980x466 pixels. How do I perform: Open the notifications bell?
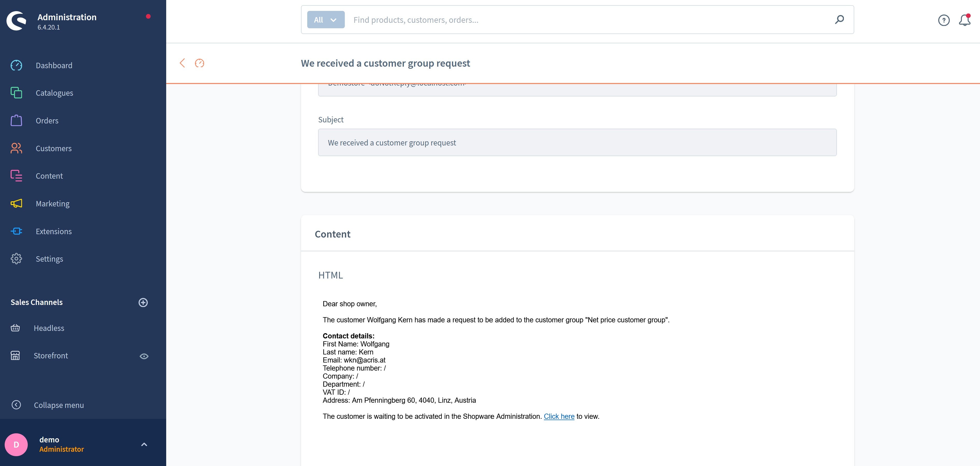click(x=965, y=20)
